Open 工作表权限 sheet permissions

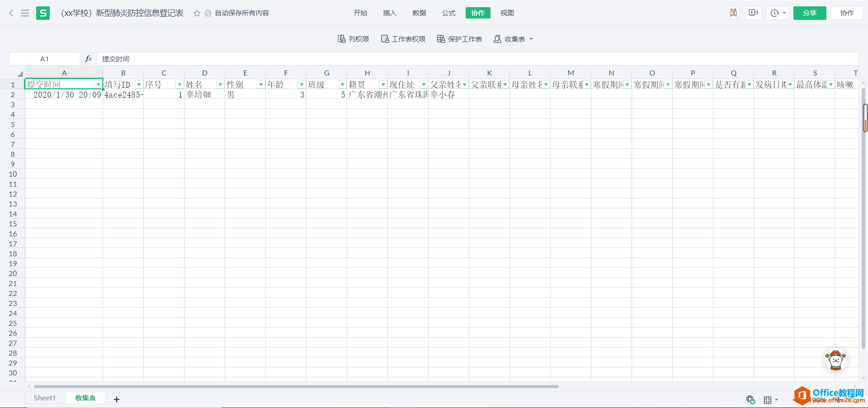403,39
